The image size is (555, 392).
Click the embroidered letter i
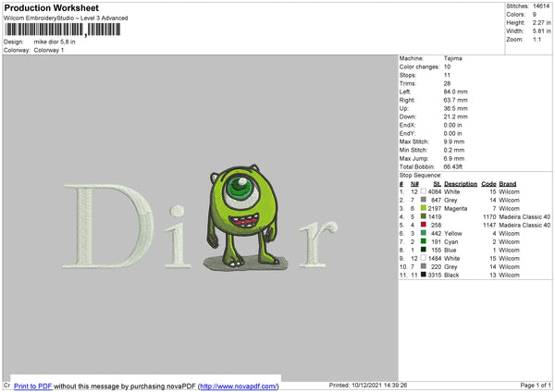177,237
